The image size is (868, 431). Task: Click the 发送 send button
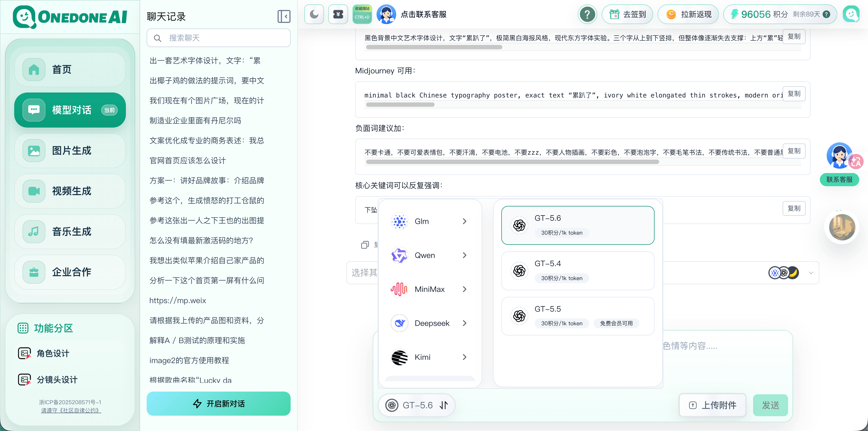click(x=770, y=405)
